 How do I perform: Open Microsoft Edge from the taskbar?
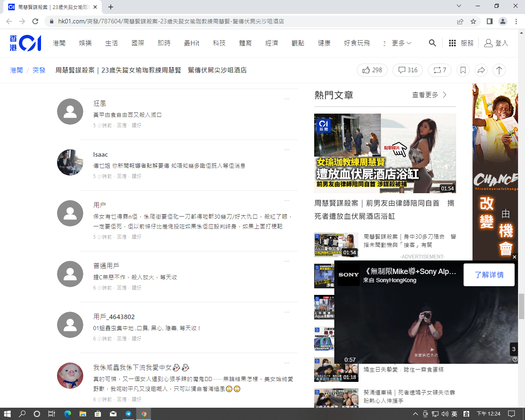tap(68, 414)
